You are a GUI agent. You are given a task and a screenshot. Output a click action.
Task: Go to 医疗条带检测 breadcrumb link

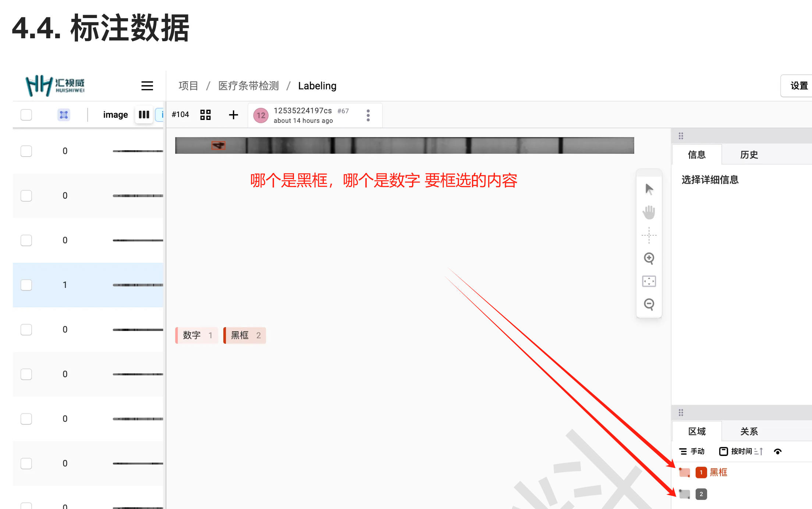pyautogui.click(x=248, y=86)
